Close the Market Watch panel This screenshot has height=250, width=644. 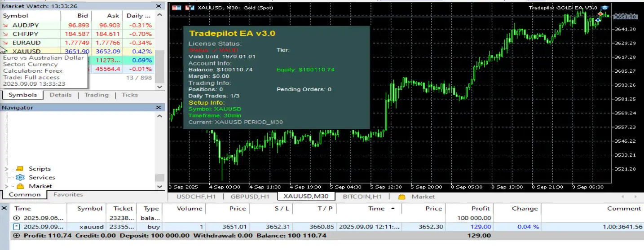click(159, 6)
